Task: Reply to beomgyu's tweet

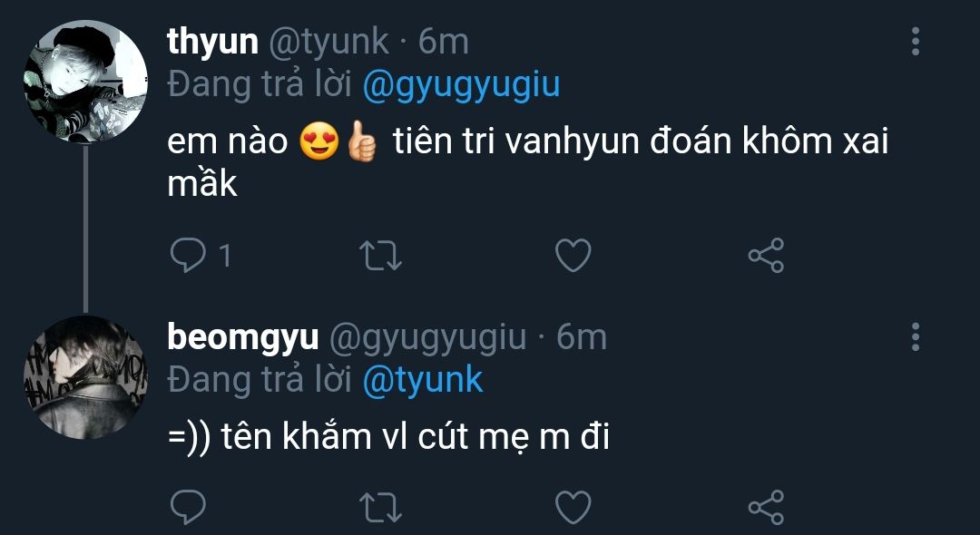Action: point(188,507)
